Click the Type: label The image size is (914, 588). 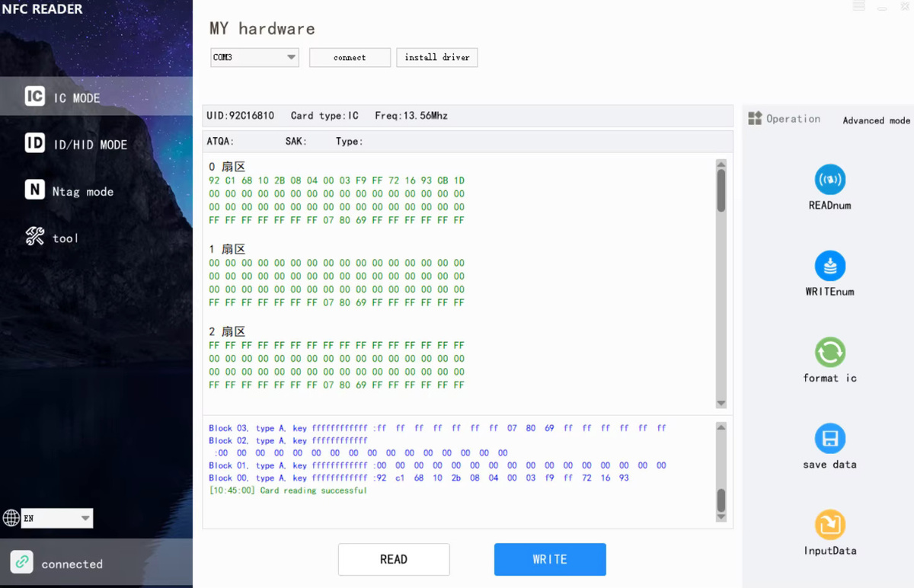tap(350, 142)
